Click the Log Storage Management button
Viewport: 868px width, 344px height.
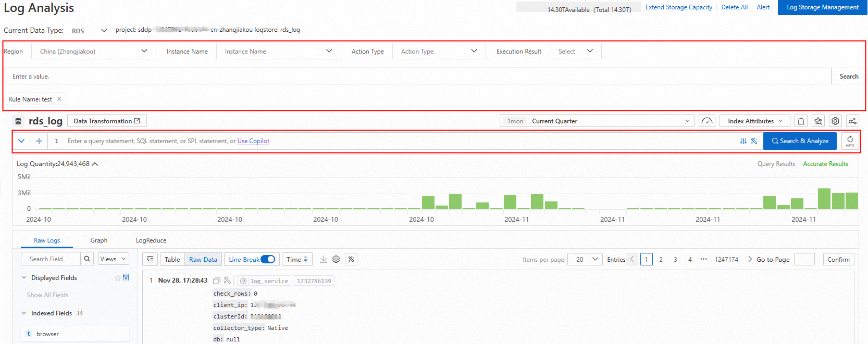[823, 7]
